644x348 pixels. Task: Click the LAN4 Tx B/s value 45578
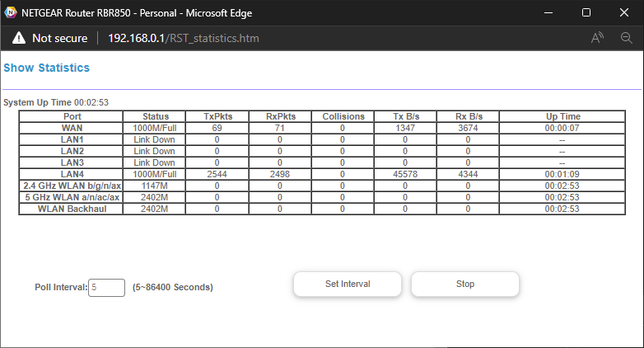pyautogui.click(x=404, y=174)
